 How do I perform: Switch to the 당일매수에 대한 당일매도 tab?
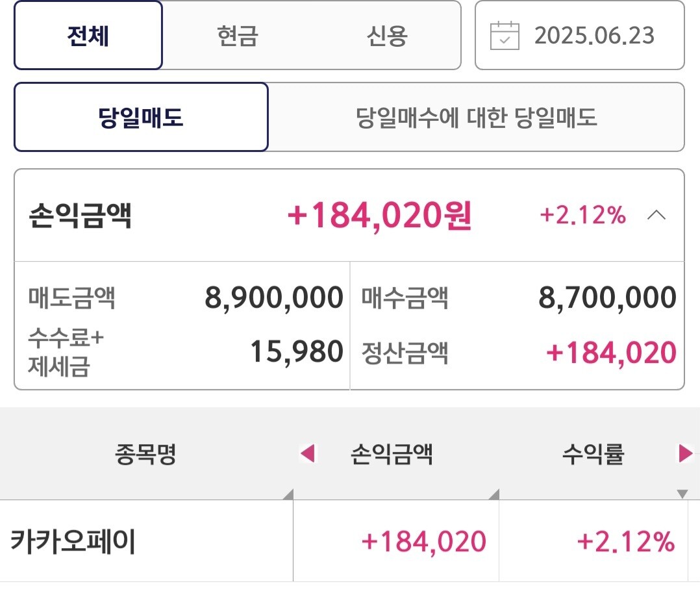pyautogui.click(x=476, y=118)
